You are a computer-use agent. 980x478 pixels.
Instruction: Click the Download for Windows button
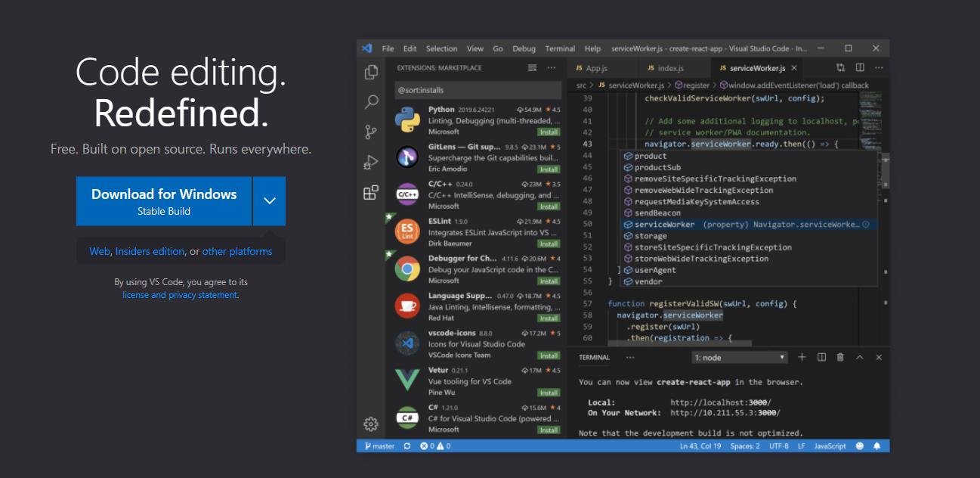pos(164,201)
